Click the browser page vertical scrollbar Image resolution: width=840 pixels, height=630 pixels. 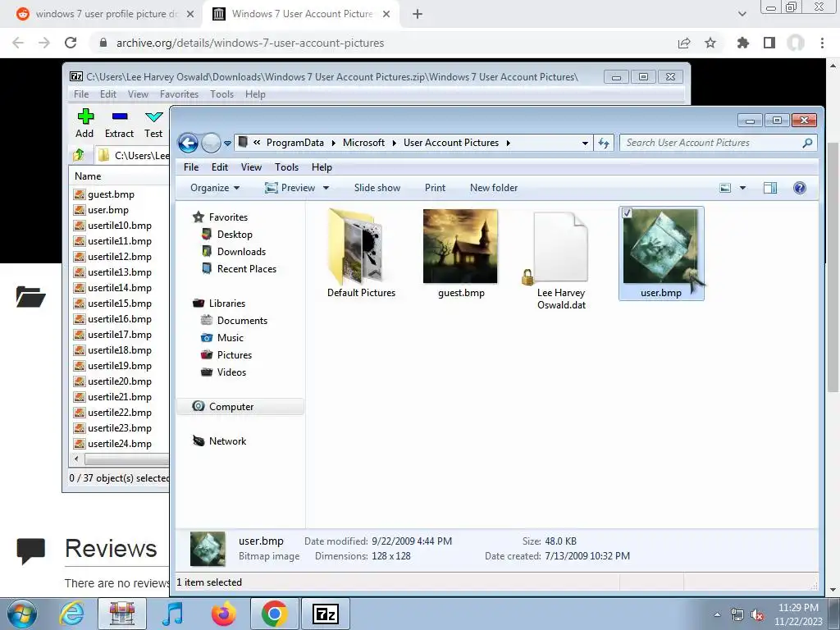click(x=833, y=268)
